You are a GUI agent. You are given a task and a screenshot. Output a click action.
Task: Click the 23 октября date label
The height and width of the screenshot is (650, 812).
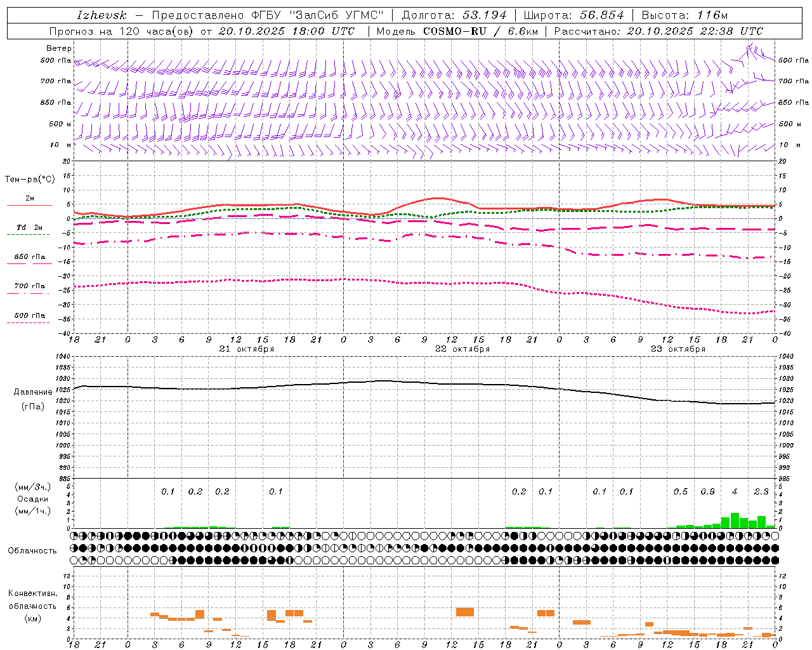pos(678,349)
